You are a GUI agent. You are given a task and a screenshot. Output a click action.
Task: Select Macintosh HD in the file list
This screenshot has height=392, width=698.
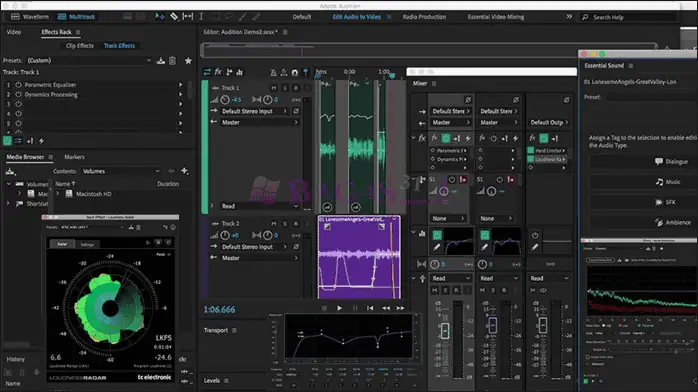pos(93,194)
